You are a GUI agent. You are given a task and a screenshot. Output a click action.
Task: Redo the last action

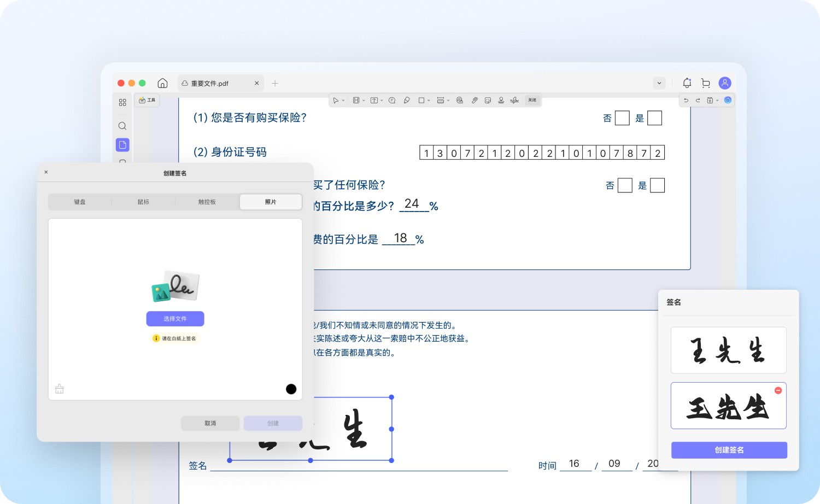tap(698, 100)
